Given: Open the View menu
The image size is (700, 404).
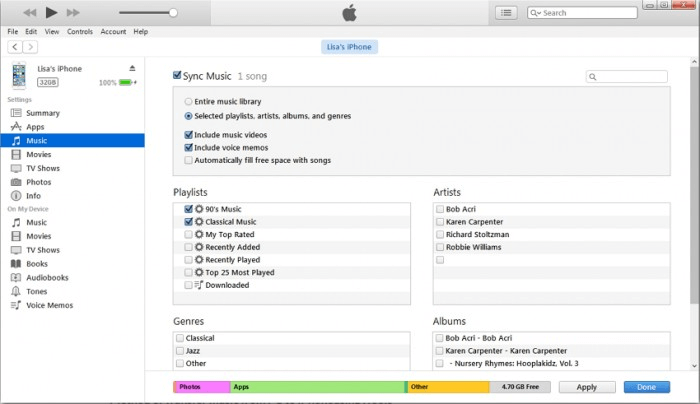Looking at the screenshot, I should tap(51, 31).
